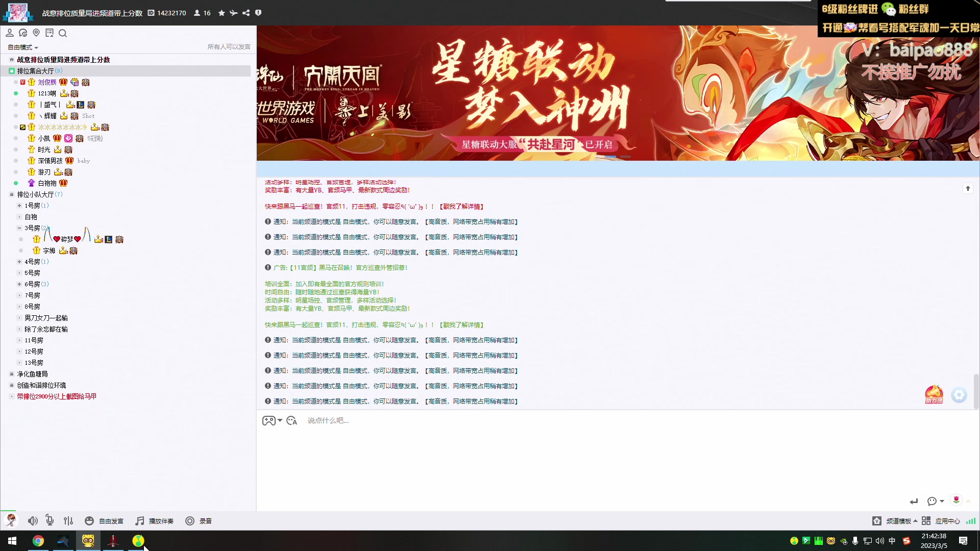Screen dimensions: 980x551
Task: Click the 应用中心 label
Action: [x=947, y=521]
